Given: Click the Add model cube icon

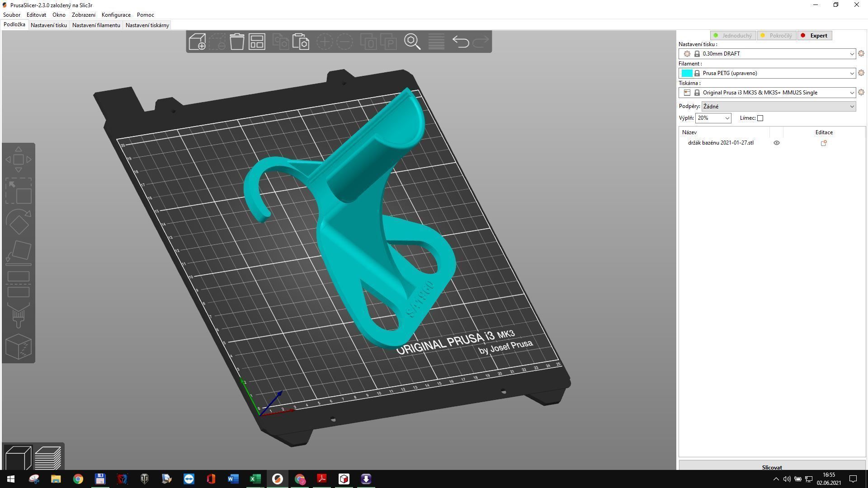Looking at the screenshot, I should tap(197, 42).
